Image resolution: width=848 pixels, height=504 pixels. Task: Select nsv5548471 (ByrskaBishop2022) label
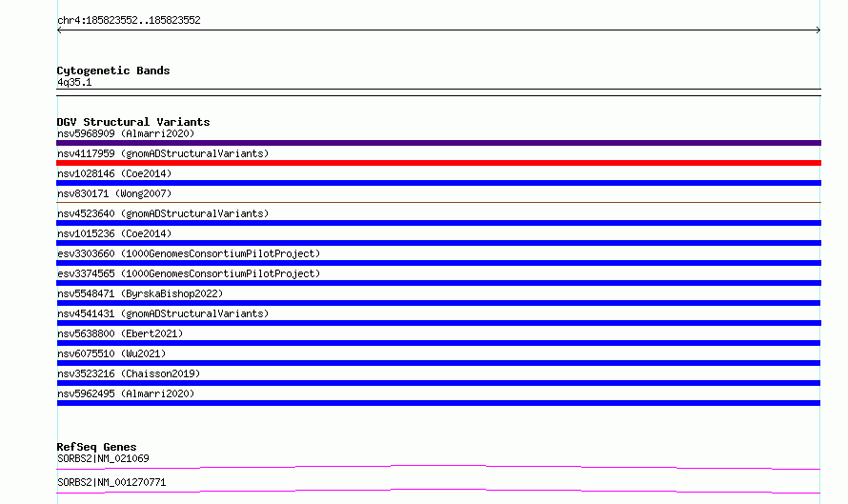[140, 293]
